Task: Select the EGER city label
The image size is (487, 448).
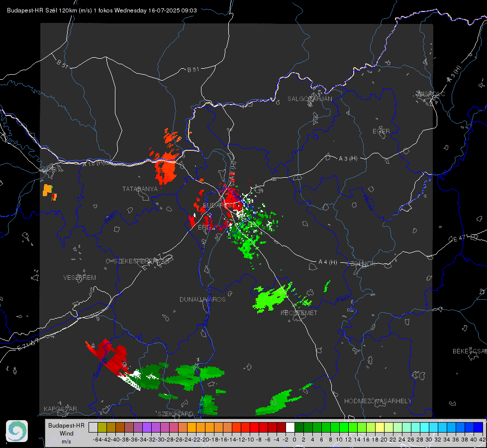Action: tap(381, 131)
